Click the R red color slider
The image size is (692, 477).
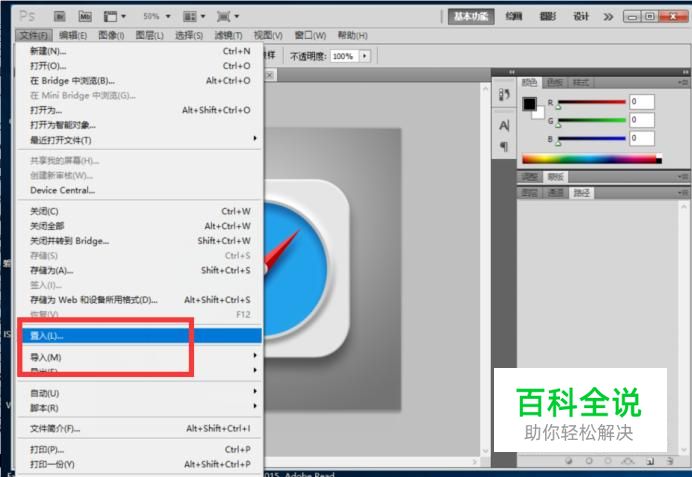[x=592, y=102]
